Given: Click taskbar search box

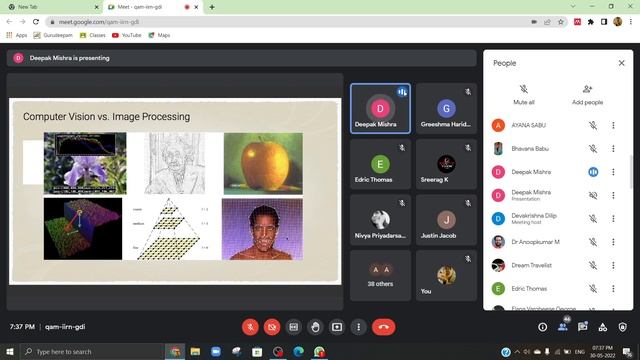Looking at the screenshot, I should click(x=92, y=351).
